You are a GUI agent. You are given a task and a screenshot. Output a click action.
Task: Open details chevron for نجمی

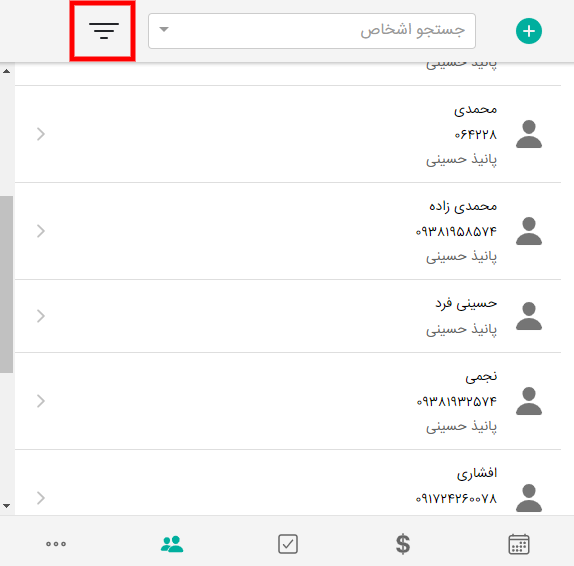point(41,401)
